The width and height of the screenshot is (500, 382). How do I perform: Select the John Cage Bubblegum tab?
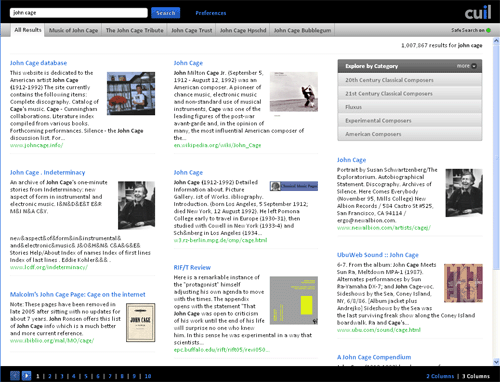(x=302, y=30)
